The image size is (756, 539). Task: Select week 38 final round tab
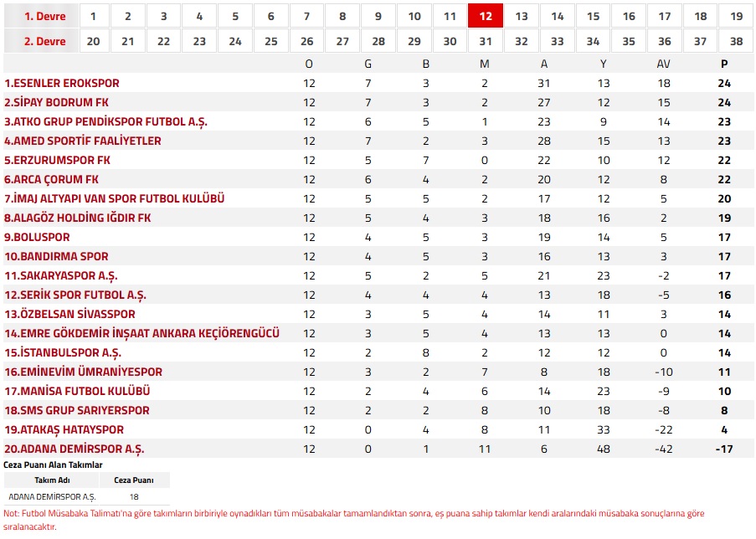(x=736, y=41)
